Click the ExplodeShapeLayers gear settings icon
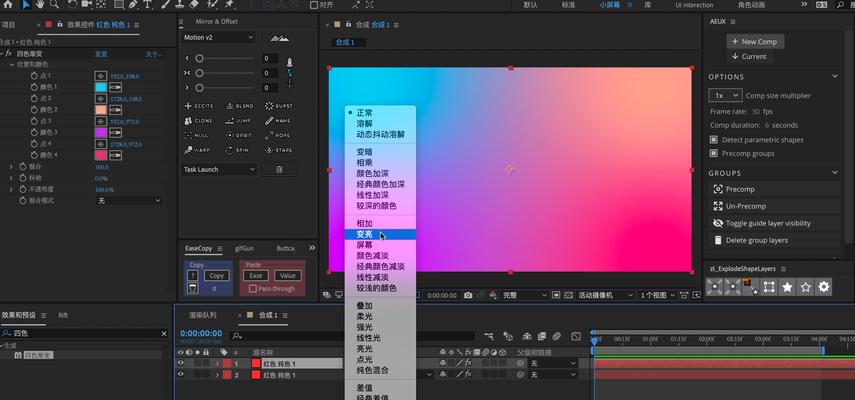855x400 pixels. pyautogui.click(x=824, y=287)
